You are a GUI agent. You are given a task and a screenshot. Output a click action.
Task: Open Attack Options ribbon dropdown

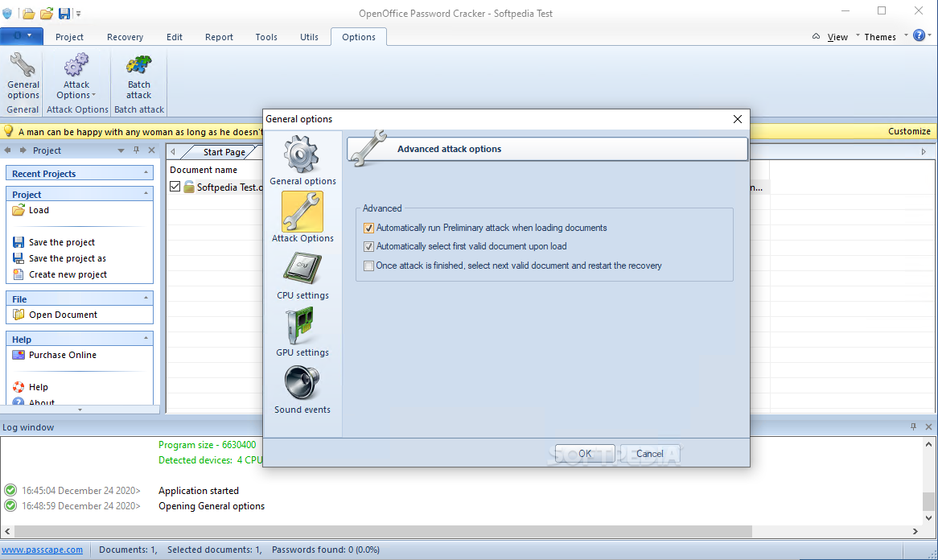[76, 76]
